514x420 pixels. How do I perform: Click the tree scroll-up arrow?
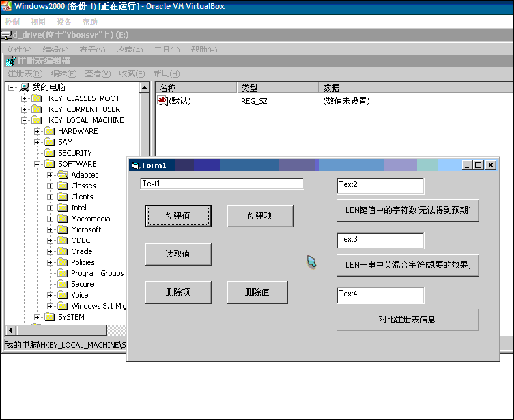(x=145, y=87)
